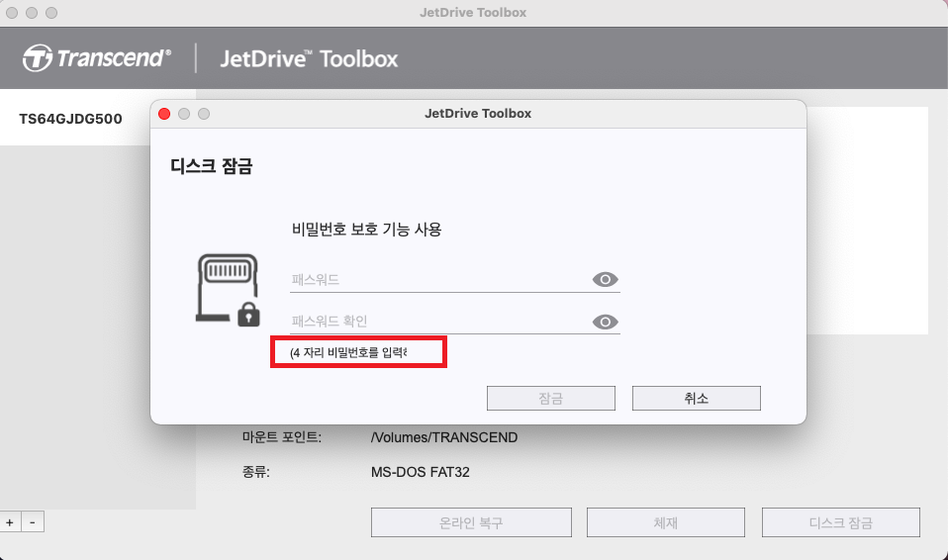Click the Transcend logo in header
This screenshot has width=948, height=560.
[97, 58]
